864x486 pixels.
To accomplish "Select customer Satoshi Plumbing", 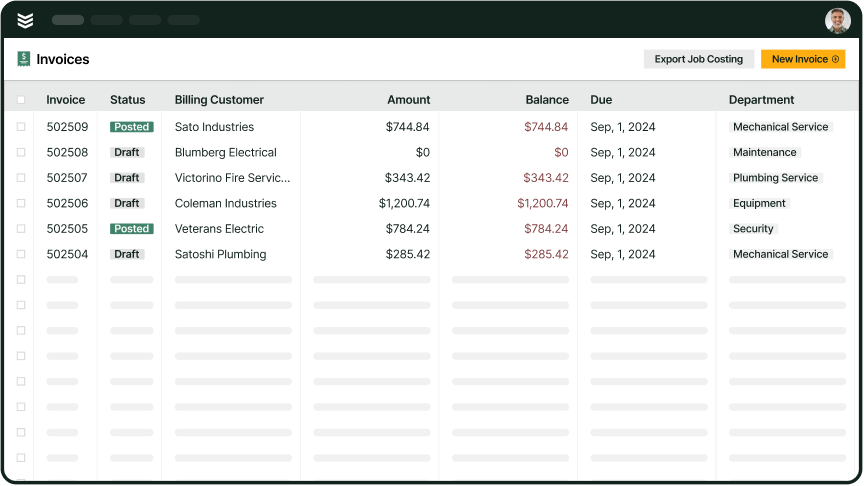I will pyautogui.click(x=220, y=254).
